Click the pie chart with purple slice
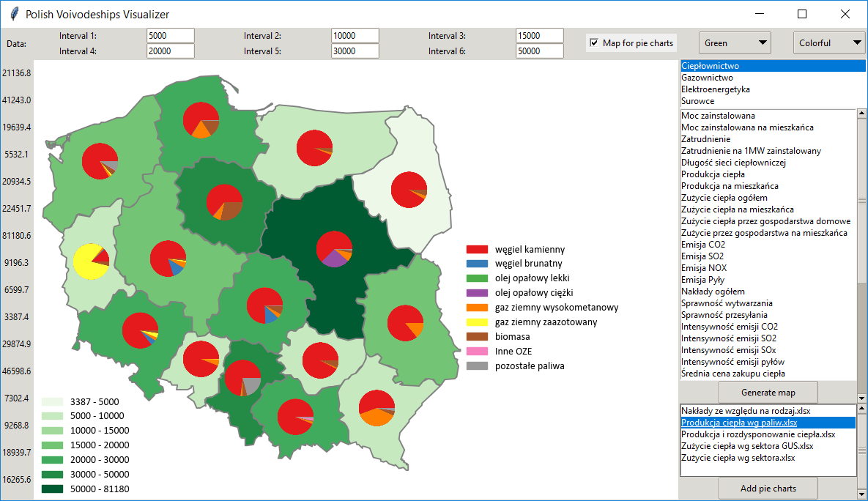Viewport: 868px width, 501px height. (334, 249)
